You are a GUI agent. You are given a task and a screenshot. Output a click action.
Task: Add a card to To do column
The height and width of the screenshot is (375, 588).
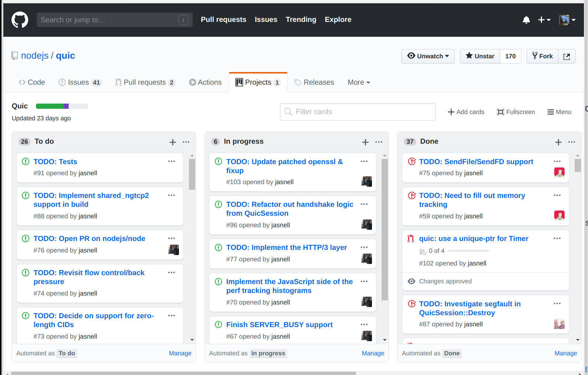click(173, 142)
